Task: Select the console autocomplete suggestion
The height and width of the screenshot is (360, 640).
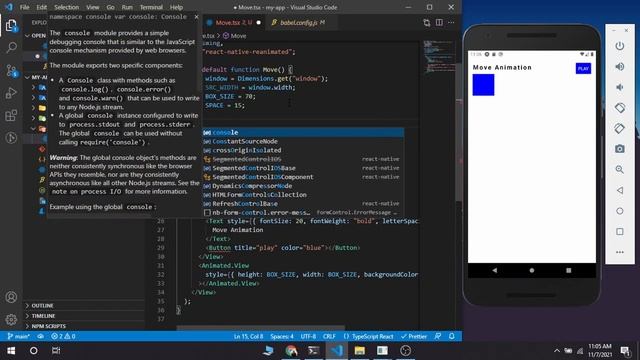Action: (303, 132)
